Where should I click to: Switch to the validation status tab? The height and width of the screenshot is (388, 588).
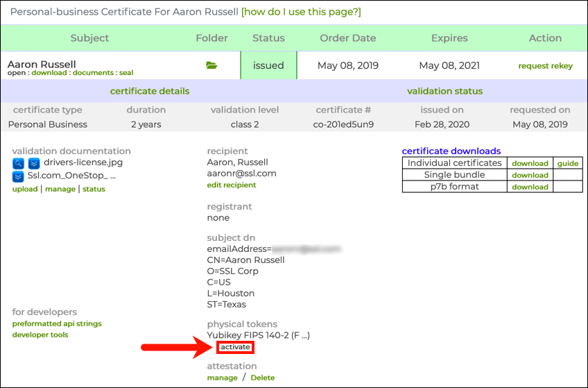click(x=444, y=91)
